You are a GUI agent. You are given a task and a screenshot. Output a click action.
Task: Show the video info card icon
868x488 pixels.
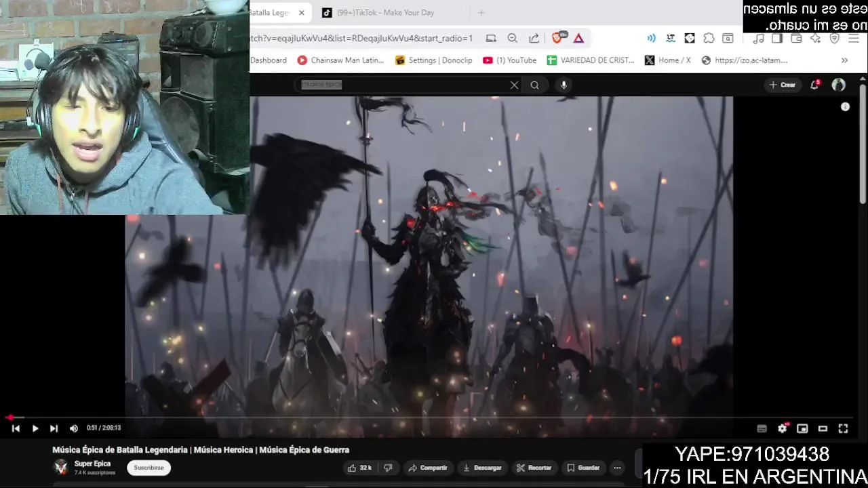845,106
